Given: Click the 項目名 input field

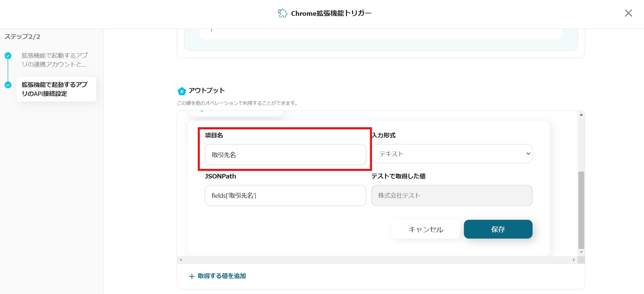Looking at the screenshot, I should coord(285,155).
